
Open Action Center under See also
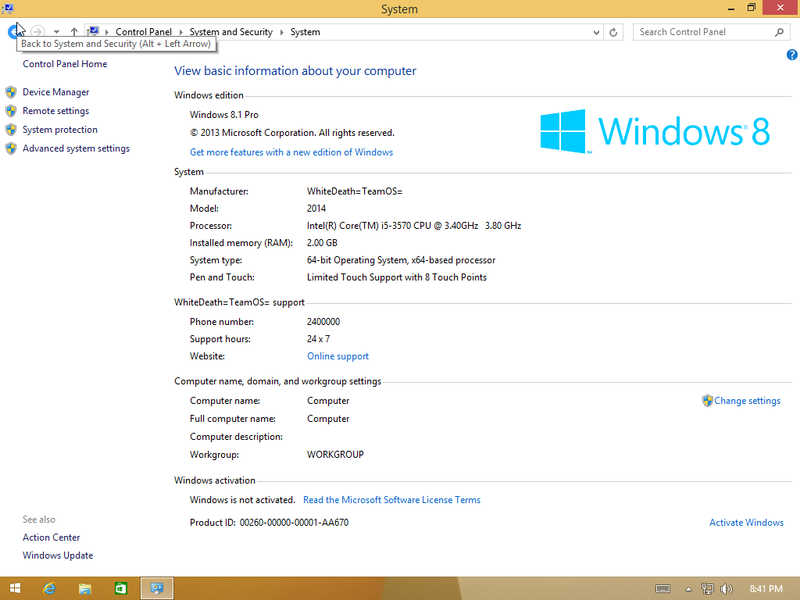point(51,537)
